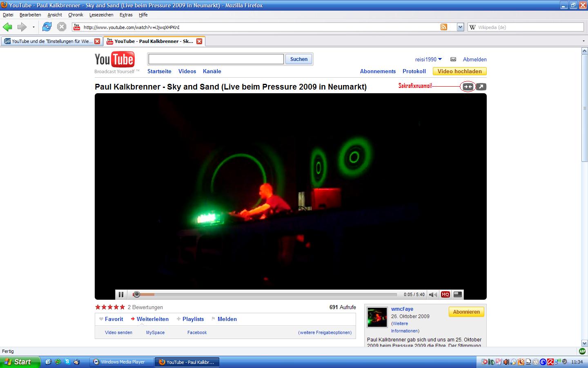Click the wmcFaye uploader thumbnail
Screen dimensions: 588x368
click(377, 317)
